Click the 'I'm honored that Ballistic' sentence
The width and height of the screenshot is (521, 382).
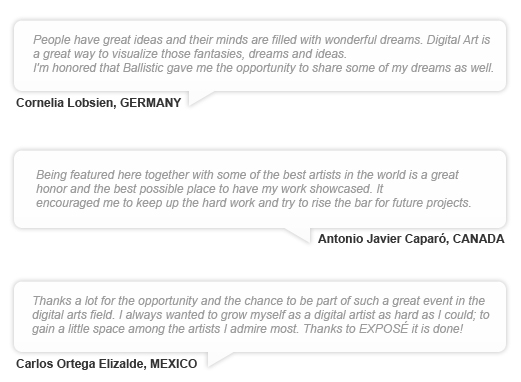[x=263, y=68]
